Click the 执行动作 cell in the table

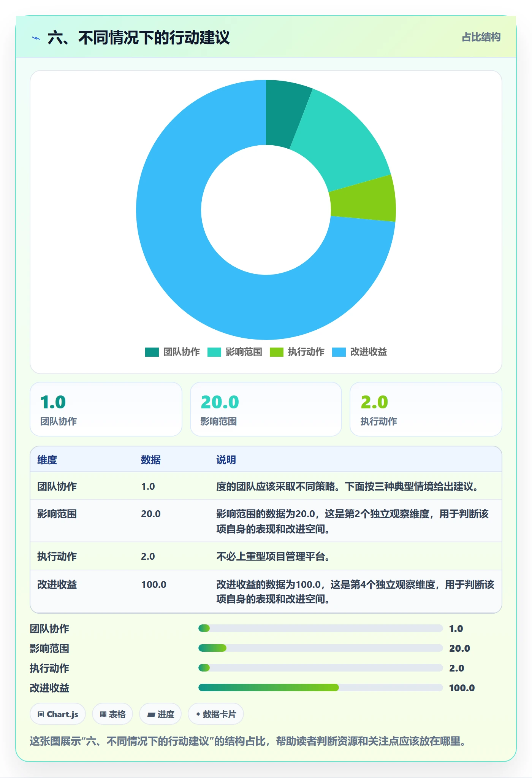pos(57,556)
